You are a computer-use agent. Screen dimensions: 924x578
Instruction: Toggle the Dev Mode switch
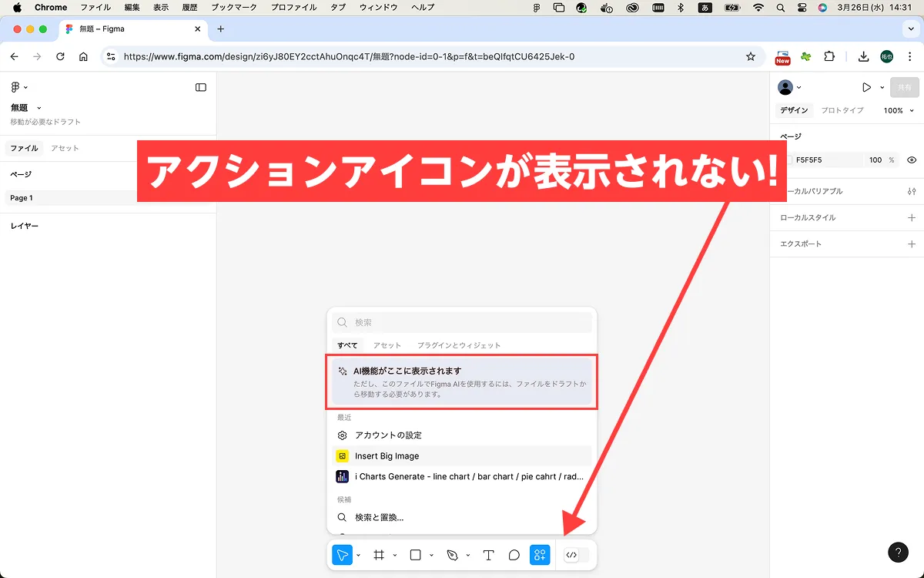(576, 555)
